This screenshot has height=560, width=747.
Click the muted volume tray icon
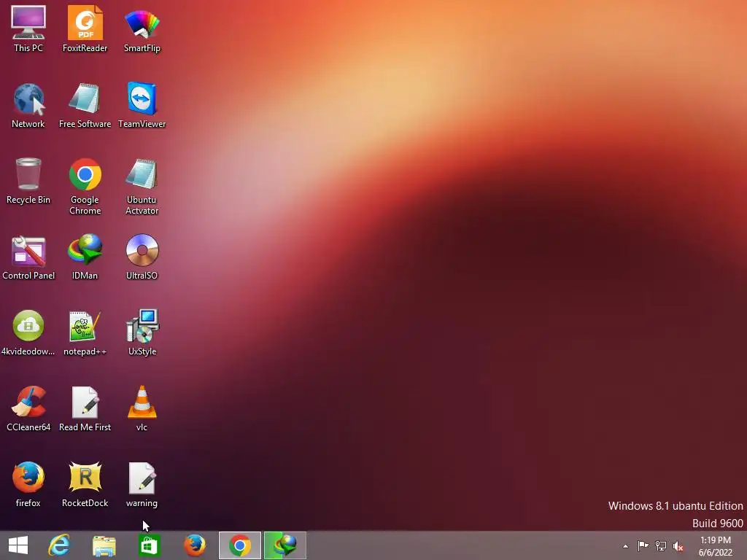[678, 545]
